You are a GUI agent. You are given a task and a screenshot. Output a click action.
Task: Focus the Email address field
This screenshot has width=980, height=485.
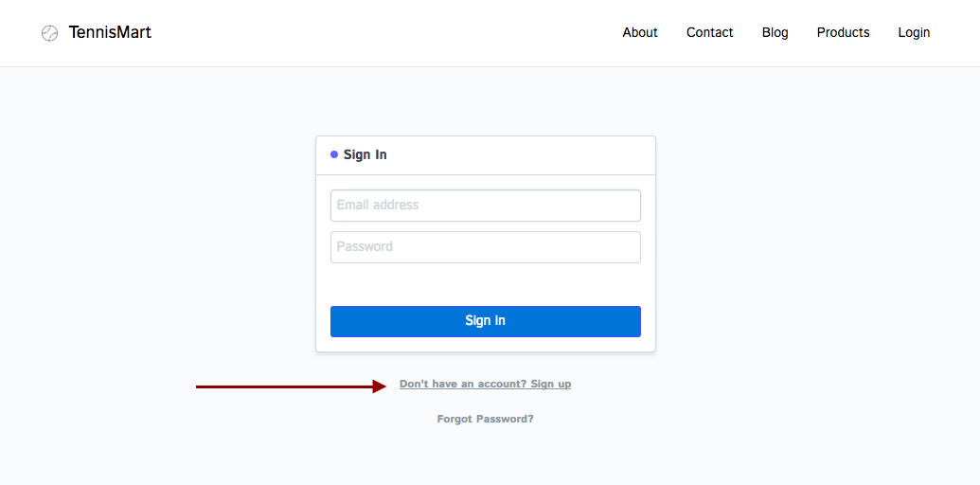[485, 206]
